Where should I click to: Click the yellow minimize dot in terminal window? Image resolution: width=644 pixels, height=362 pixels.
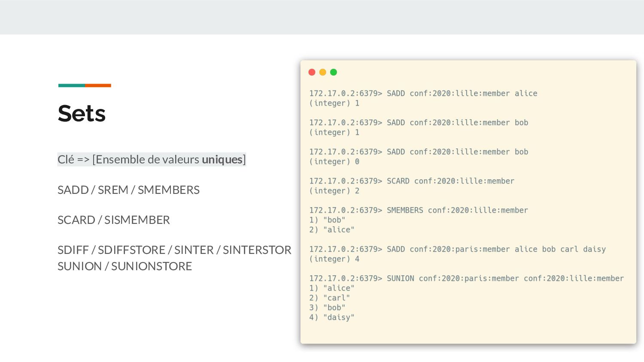click(323, 72)
